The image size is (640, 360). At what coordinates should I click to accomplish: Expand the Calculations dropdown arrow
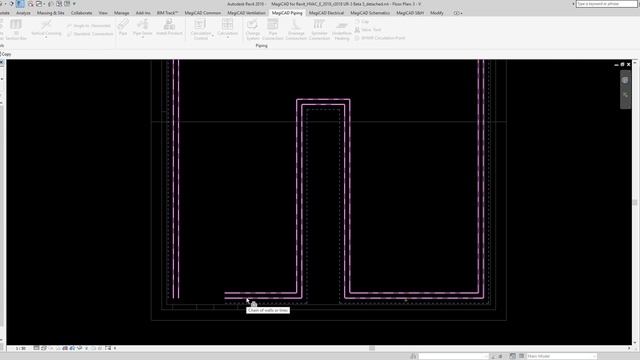227,38
